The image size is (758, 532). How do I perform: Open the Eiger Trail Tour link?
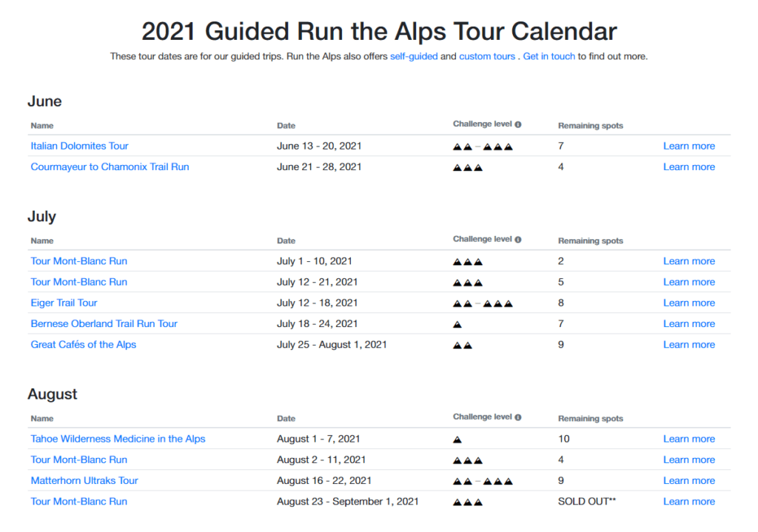click(x=64, y=303)
